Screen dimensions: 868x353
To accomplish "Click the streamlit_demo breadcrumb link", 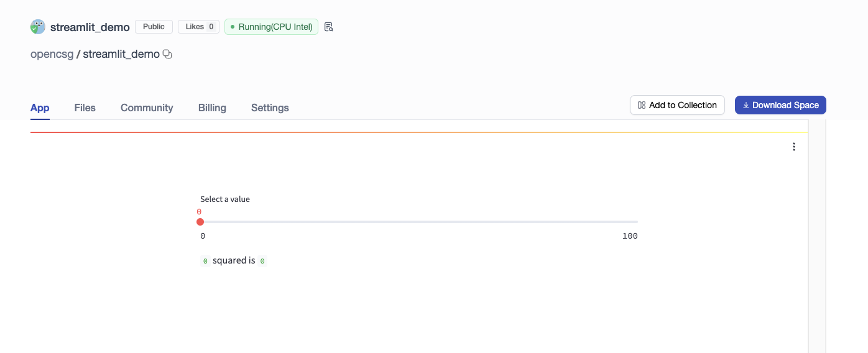I will point(121,54).
